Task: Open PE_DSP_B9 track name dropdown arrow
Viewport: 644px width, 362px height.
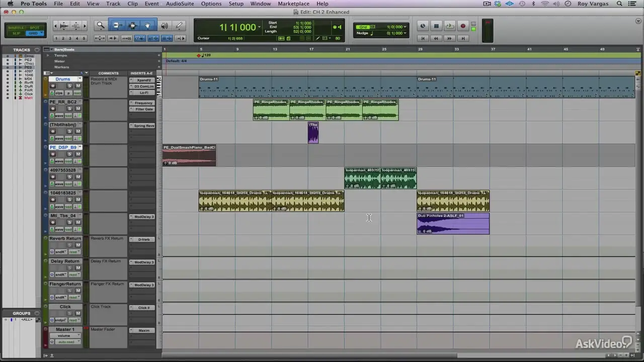Action: point(79,147)
